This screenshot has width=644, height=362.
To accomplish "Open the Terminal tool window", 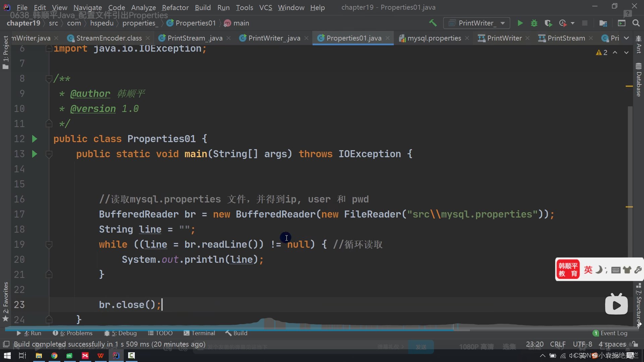I will pos(200,333).
